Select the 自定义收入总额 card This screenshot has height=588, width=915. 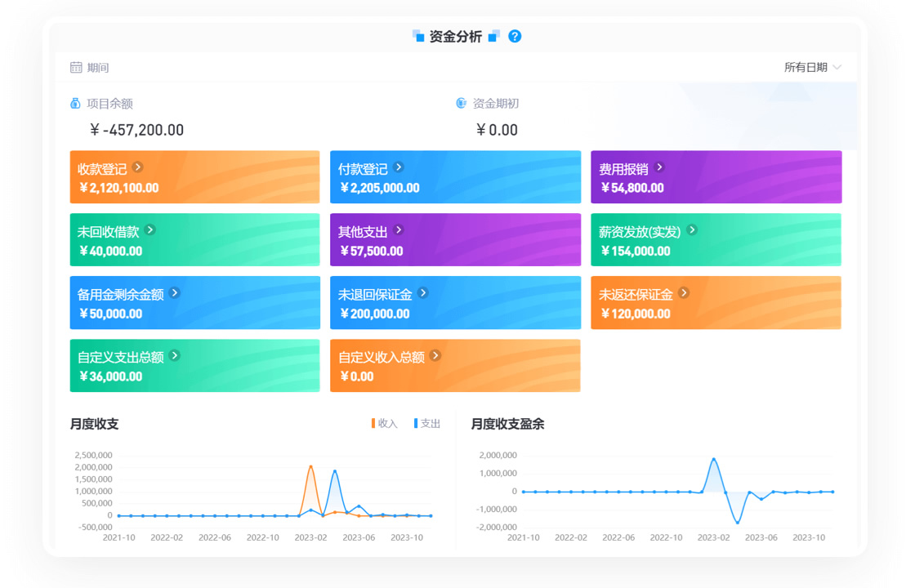(x=455, y=366)
